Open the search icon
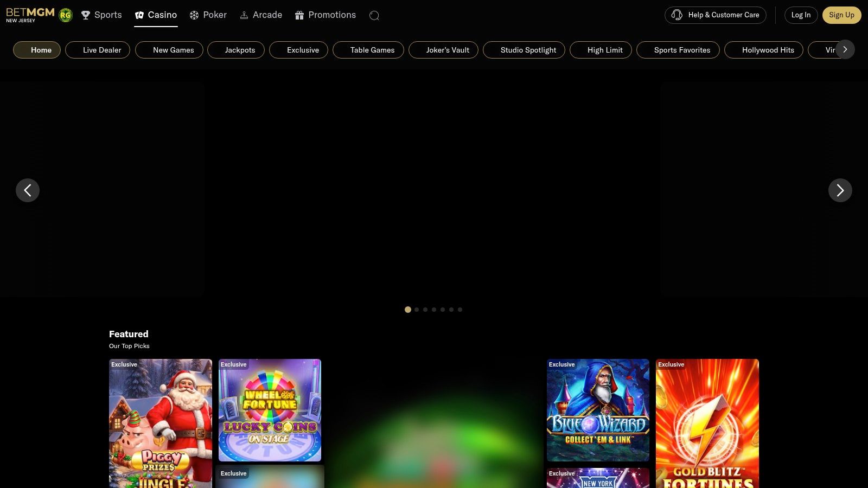This screenshot has height=488, width=868. click(374, 15)
